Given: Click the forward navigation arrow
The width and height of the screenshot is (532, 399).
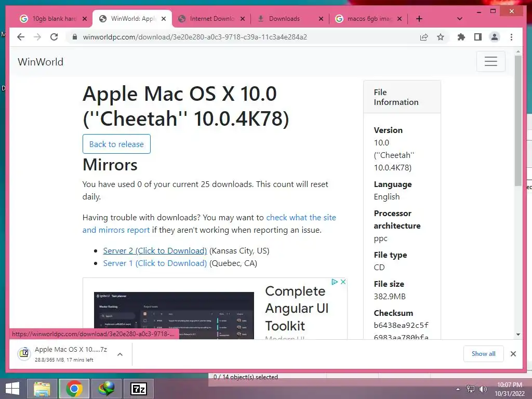Looking at the screenshot, I should coord(37,37).
